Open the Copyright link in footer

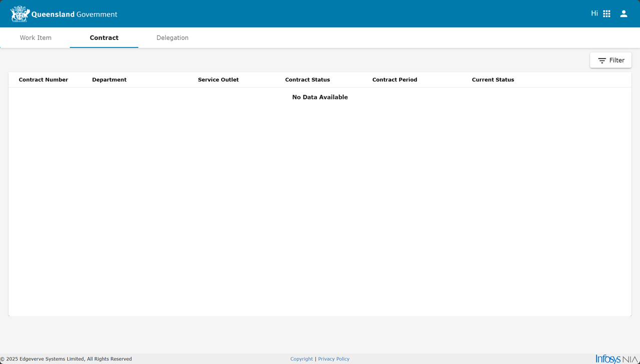click(301, 359)
